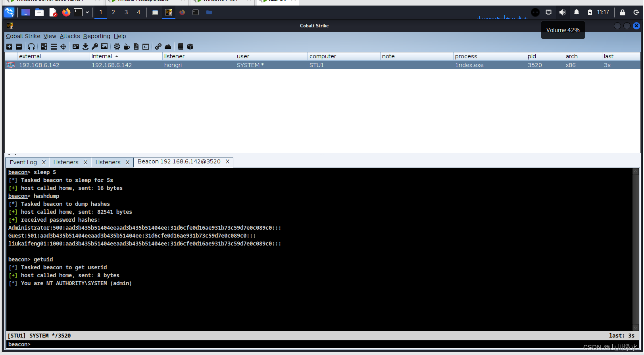Click the arch column header
644x355 pixels.
pyautogui.click(x=583, y=56)
